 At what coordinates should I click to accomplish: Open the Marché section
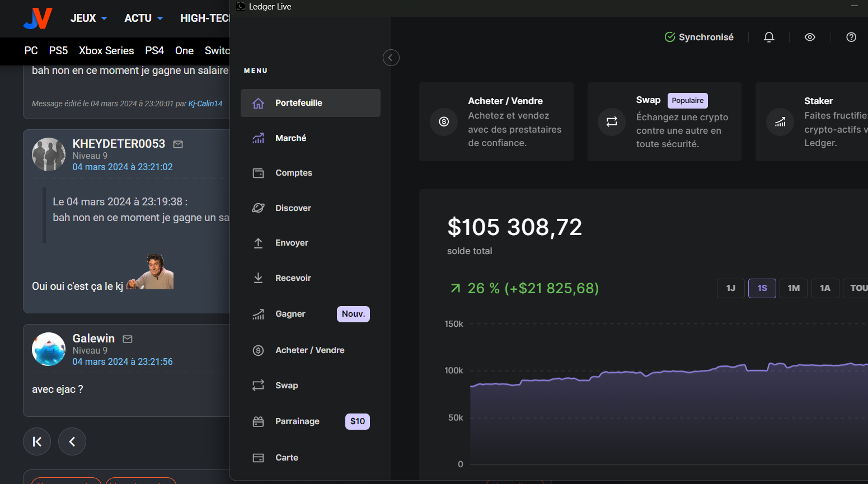[311, 138]
